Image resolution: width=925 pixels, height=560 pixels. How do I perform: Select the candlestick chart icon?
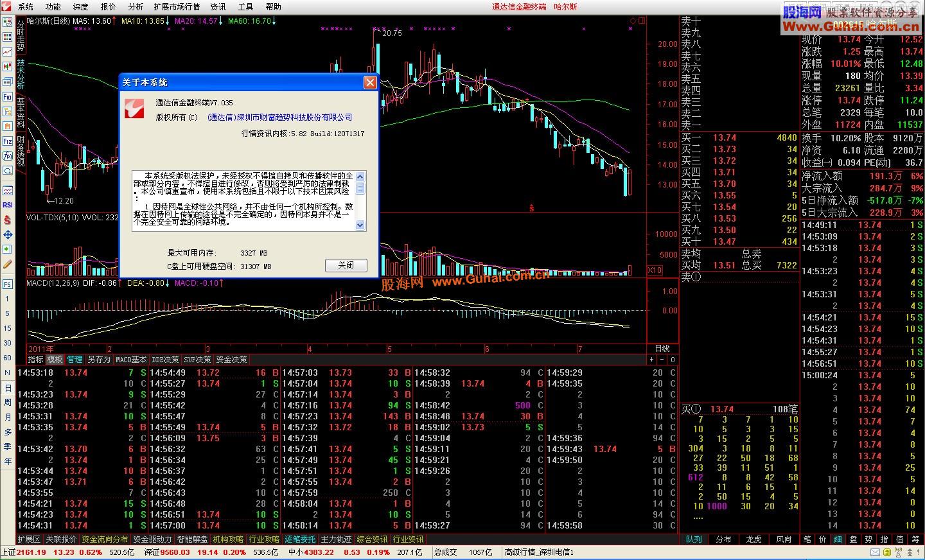(8, 66)
